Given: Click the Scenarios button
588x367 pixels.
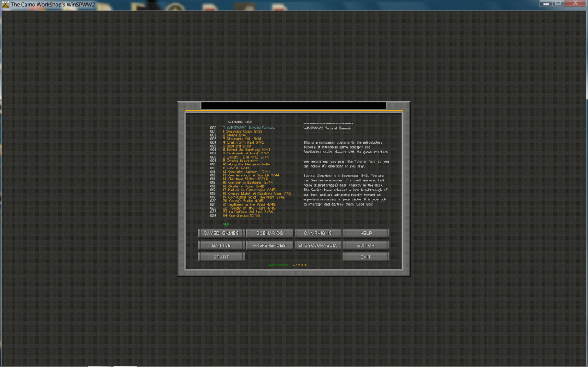Looking at the screenshot, I should 269,233.
